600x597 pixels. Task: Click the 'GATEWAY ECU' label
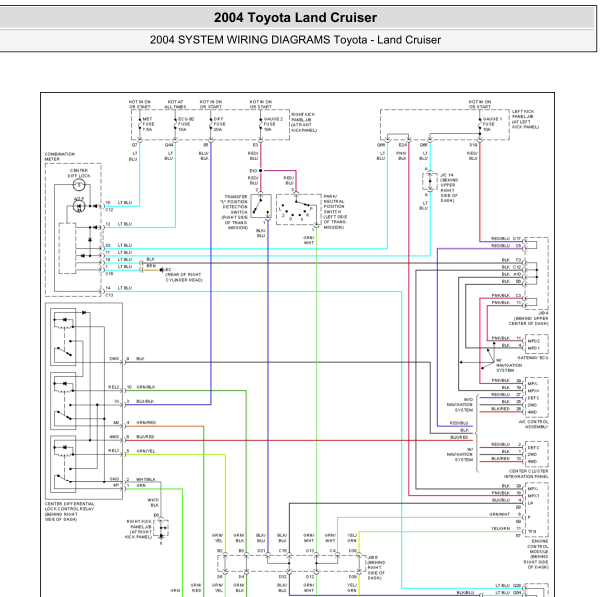coord(532,358)
